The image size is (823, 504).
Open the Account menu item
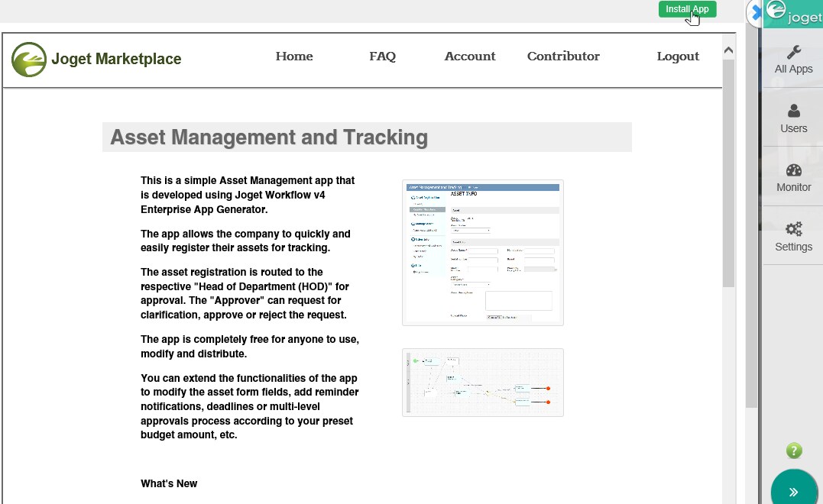point(470,56)
